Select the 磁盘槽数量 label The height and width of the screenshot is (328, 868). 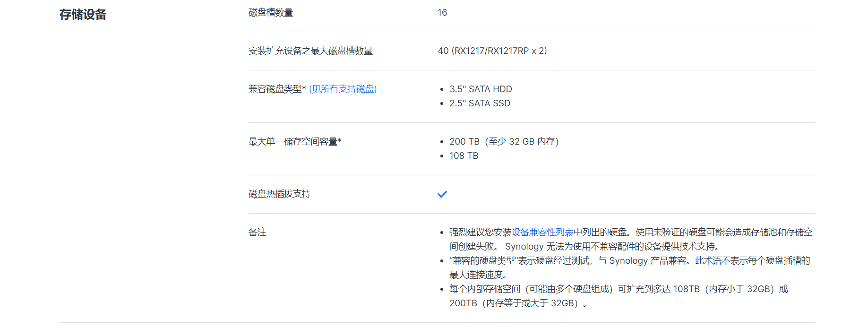pos(271,13)
